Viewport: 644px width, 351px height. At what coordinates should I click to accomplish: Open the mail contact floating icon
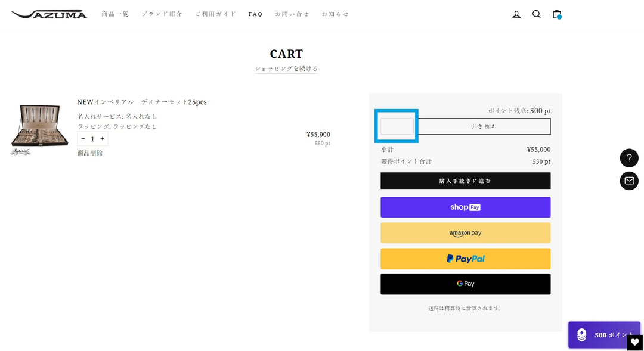pos(629,181)
